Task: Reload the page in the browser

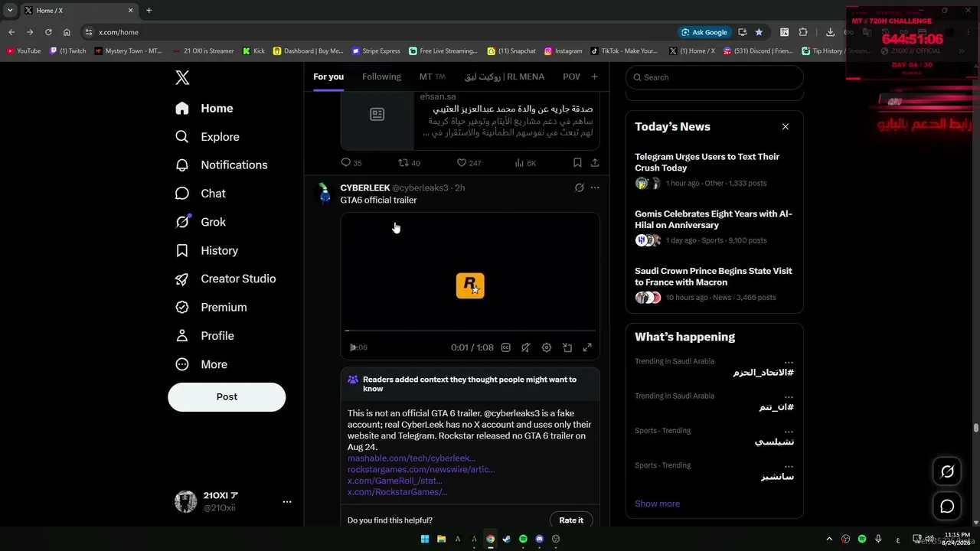Action: click(x=48, y=32)
